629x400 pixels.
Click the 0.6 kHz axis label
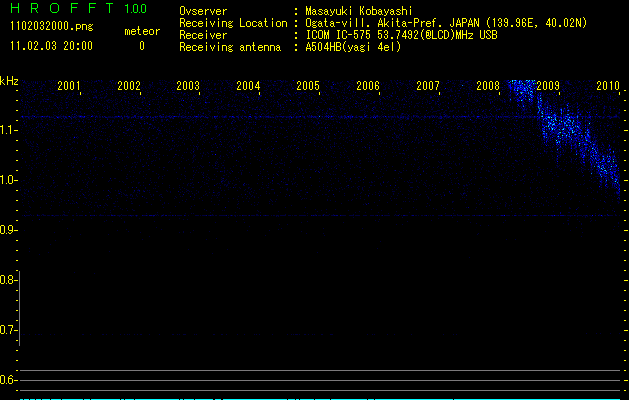8,380
